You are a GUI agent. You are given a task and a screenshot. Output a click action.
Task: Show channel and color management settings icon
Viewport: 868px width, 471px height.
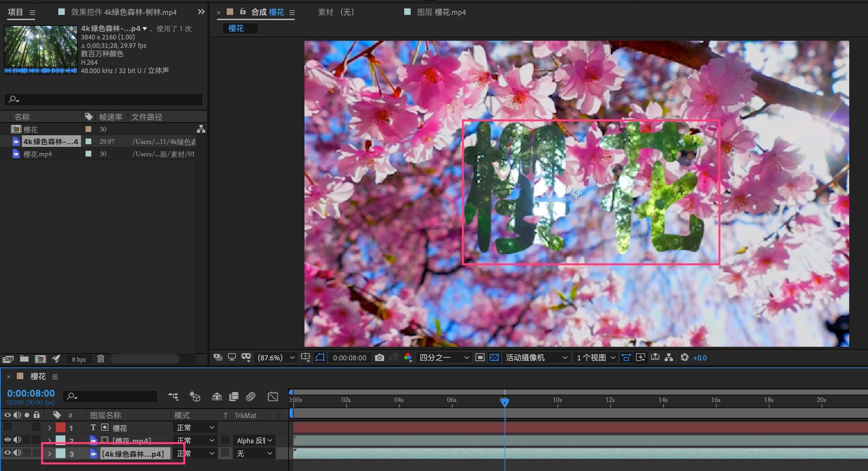(x=408, y=357)
